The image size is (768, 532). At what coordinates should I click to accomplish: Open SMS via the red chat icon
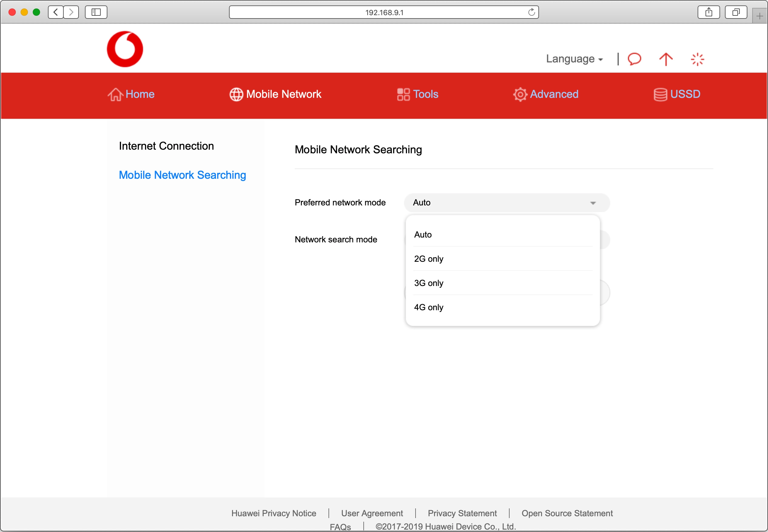pyautogui.click(x=634, y=59)
